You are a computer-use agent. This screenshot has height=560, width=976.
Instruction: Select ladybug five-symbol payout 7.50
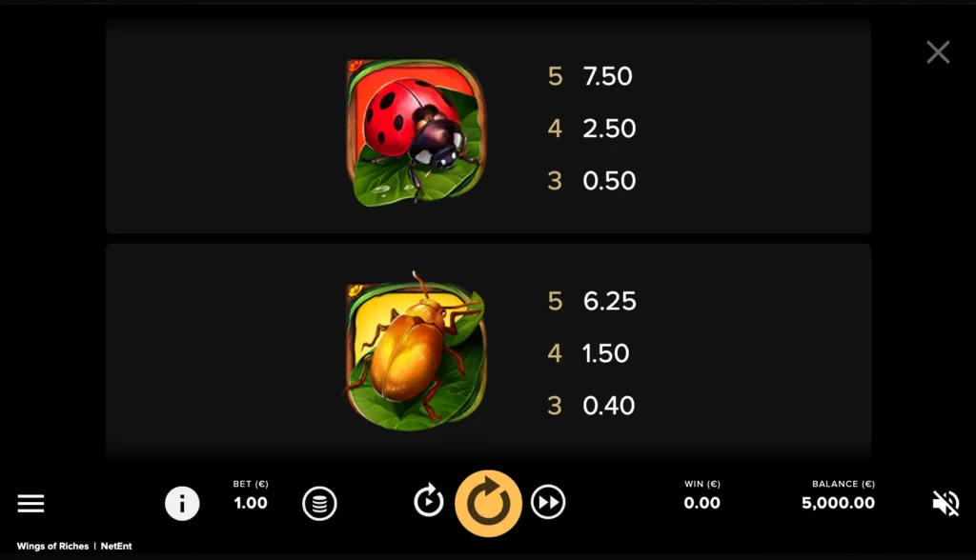coord(607,76)
